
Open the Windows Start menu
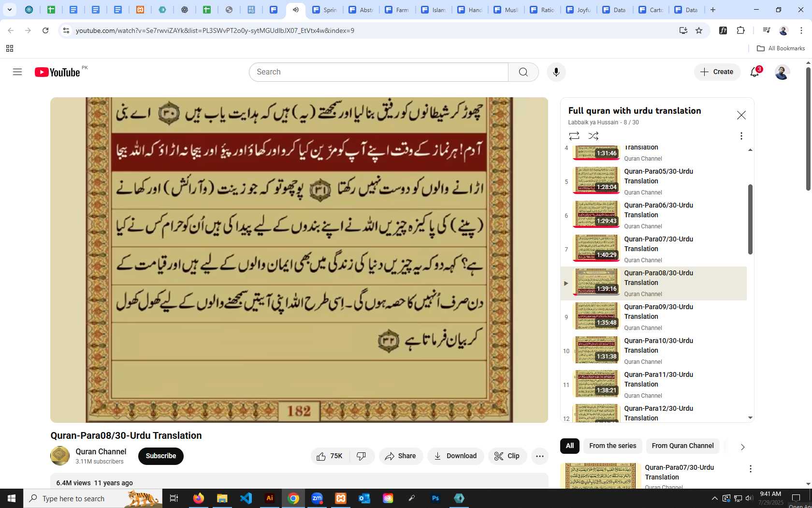point(12,498)
